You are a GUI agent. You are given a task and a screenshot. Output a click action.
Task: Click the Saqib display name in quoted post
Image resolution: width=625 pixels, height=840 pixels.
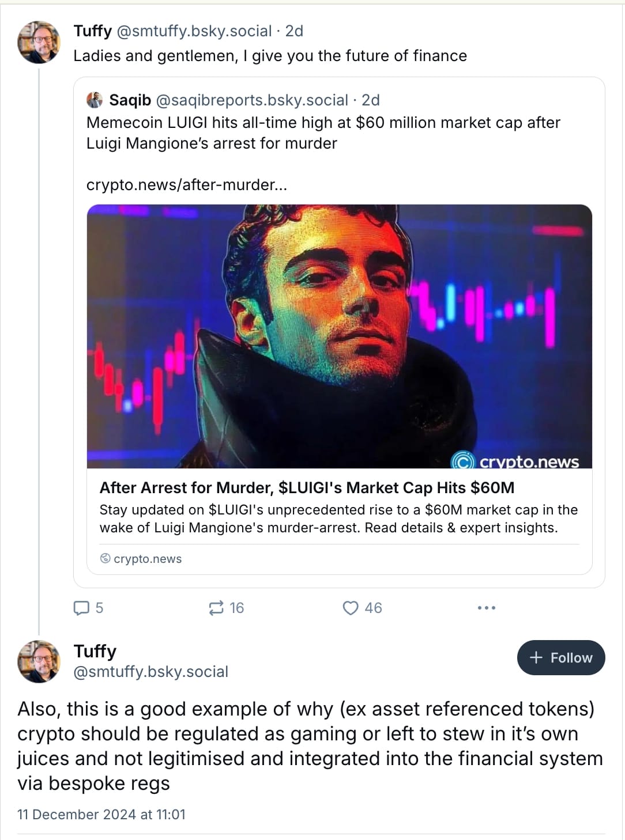coord(130,100)
